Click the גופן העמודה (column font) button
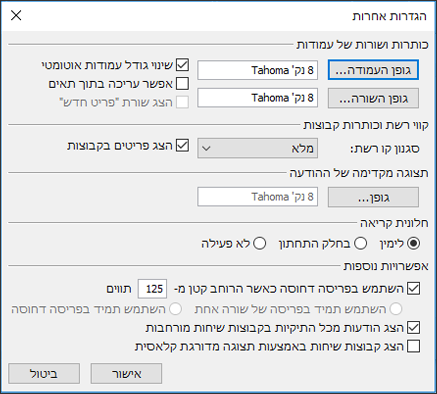This screenshot has height=394, width=437. pos(373,70)
